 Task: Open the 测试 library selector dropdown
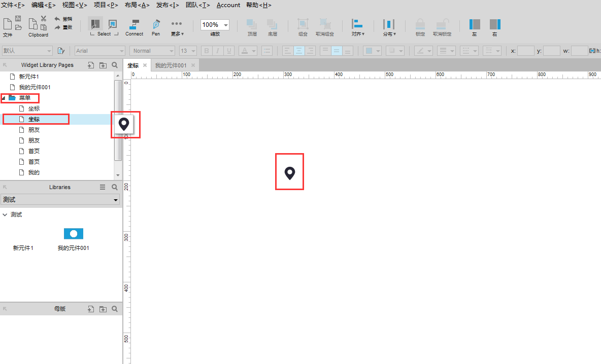click(116, 200)
